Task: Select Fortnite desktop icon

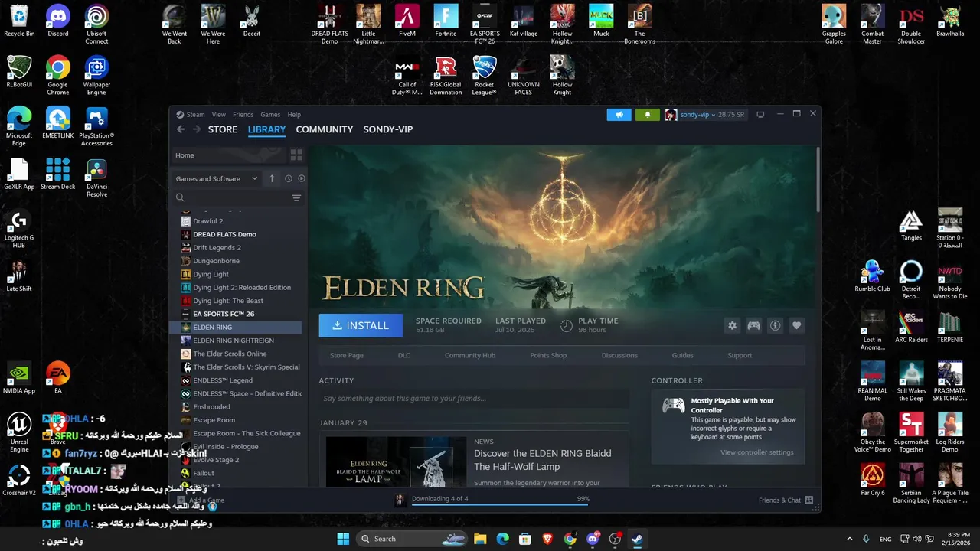Action: pyautogui.click(x=446, y=21)
